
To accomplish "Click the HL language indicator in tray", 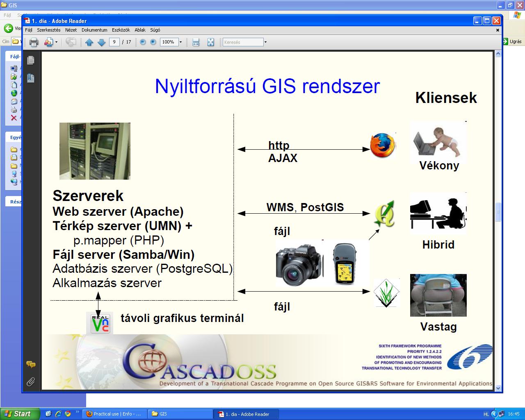I will tap(486, 414).
